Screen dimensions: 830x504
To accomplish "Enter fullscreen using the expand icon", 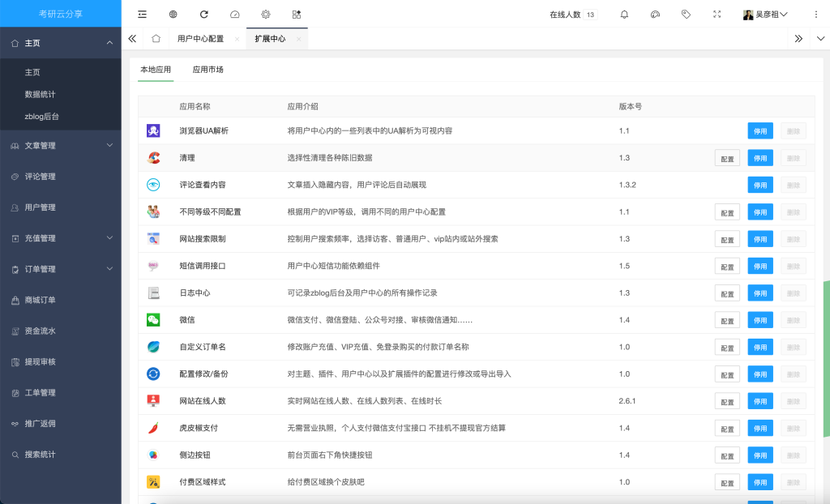I will point(717,15).
